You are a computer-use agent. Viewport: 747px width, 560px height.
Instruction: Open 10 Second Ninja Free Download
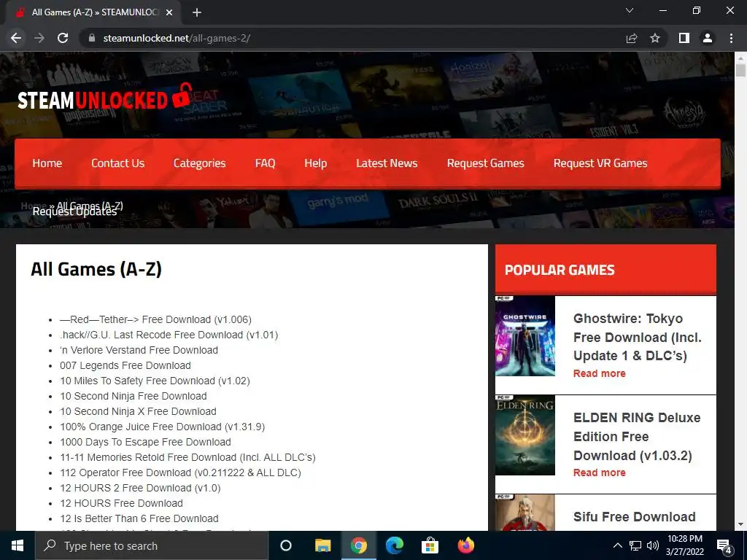point(133,396)
